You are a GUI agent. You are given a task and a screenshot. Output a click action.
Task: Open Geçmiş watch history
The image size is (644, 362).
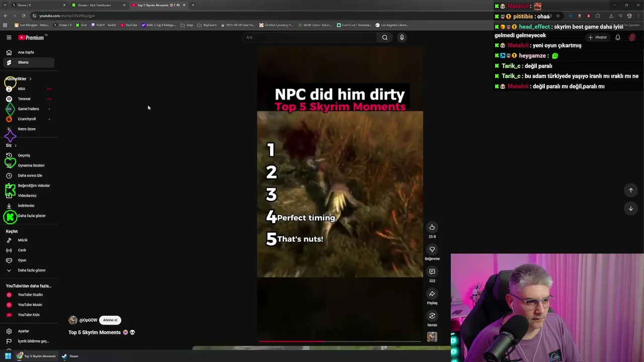[x=28, y=155]
